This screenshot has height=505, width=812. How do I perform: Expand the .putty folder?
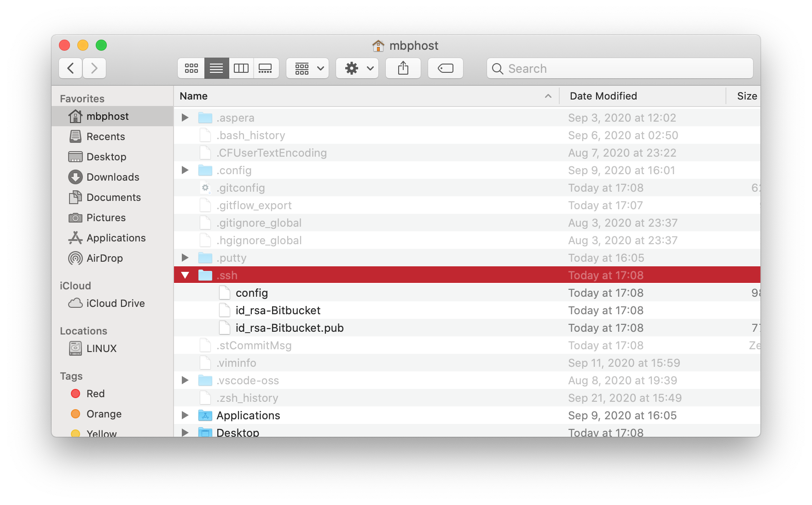click(185, 258)
